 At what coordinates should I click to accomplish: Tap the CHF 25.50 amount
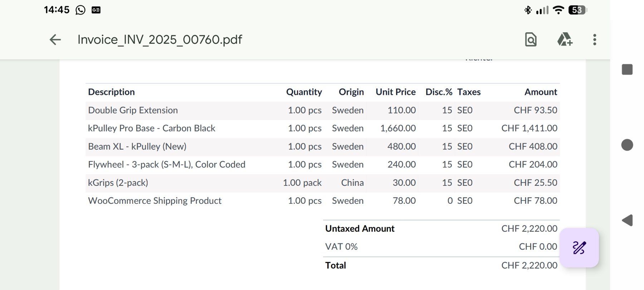tap(536, 183)
